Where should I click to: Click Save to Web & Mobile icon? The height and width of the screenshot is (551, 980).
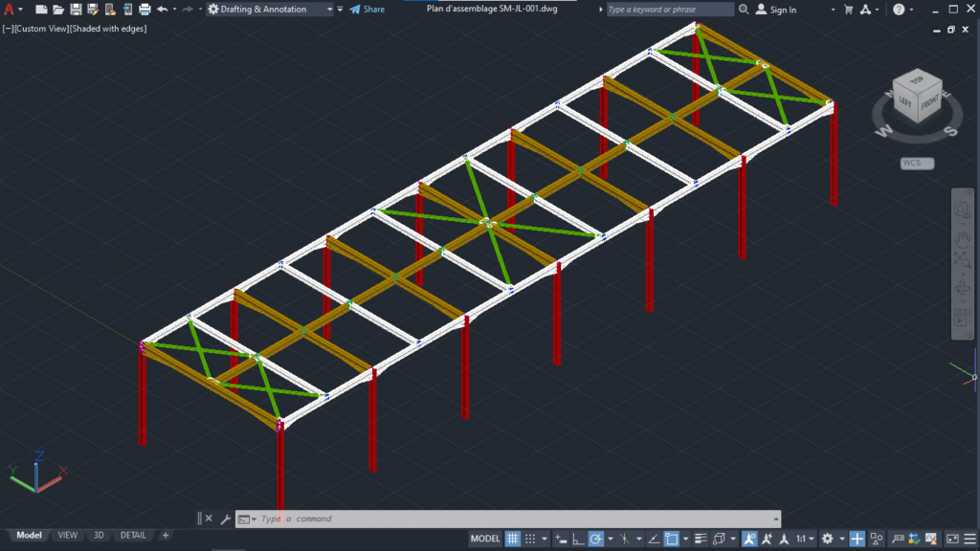point(127,10)
